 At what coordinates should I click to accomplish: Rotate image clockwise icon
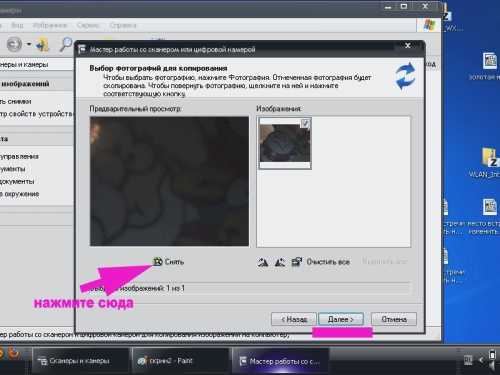pos(263,262)
